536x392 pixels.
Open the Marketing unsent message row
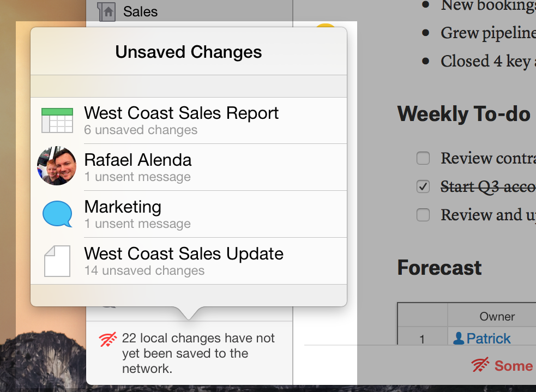point(189,214)
